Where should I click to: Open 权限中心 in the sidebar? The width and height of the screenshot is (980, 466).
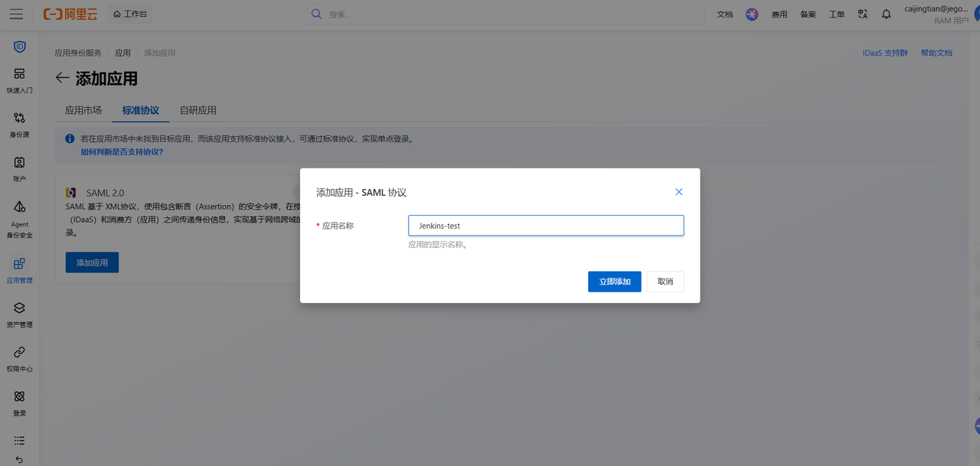(20, 359)
